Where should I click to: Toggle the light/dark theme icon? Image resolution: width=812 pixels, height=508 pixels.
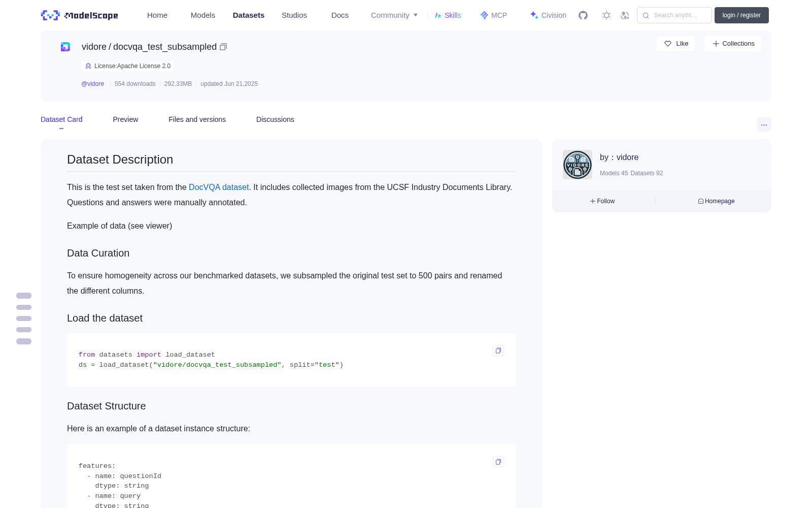click(606, 15)
